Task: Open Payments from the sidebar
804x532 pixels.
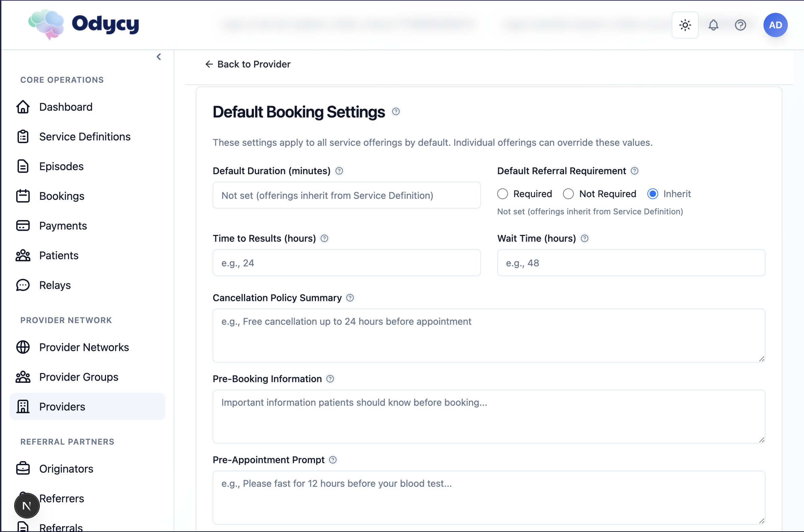Action: (63, 226)
